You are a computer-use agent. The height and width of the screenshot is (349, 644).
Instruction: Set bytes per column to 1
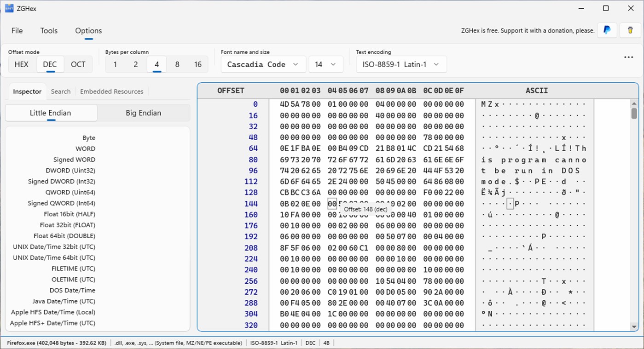[x=115, y=64]
